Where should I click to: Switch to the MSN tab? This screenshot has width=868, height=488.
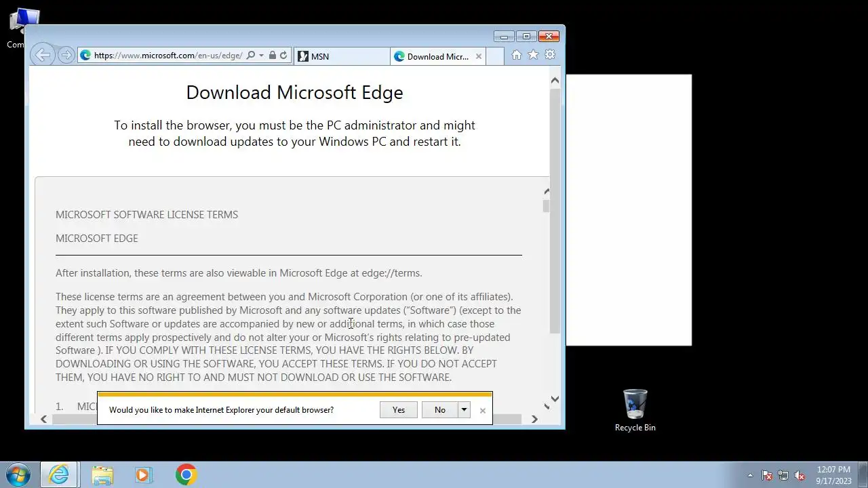coord(342,56)
